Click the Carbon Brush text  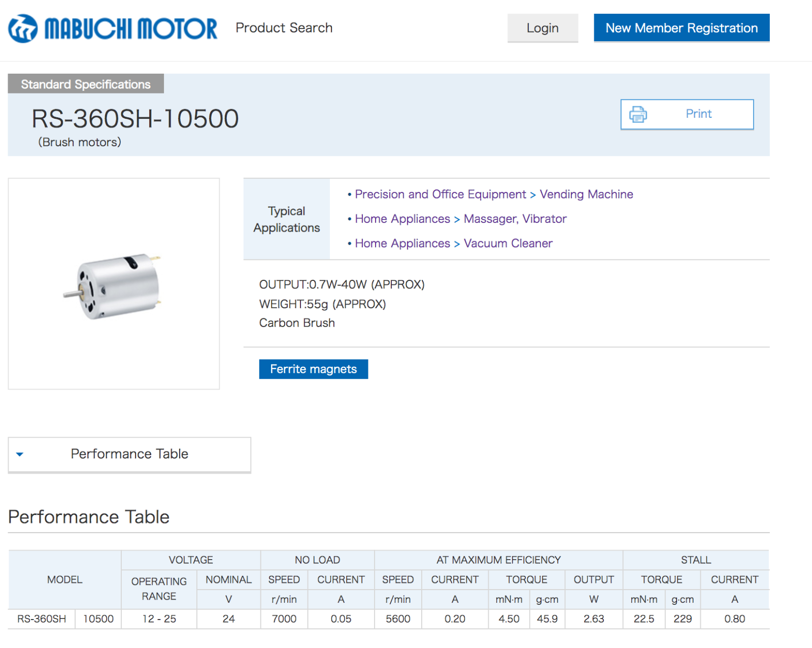tap(297, 323)
